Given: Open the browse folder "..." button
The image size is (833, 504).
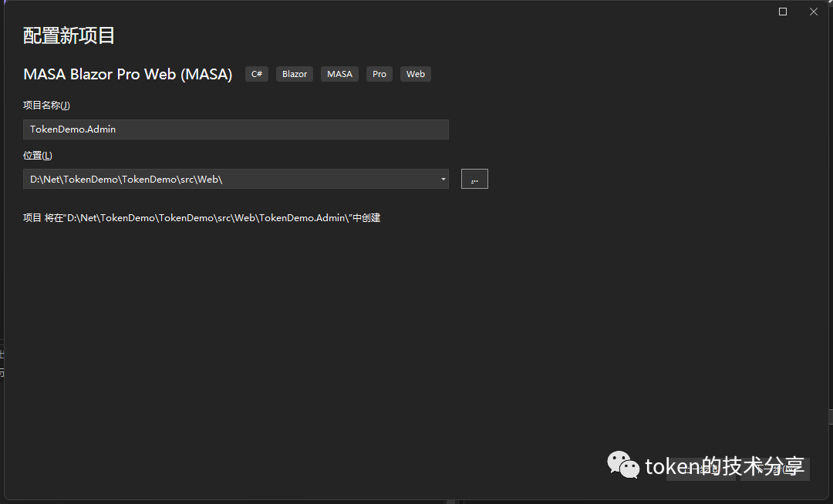Looking at the screenshot, I should pos(474,179).
